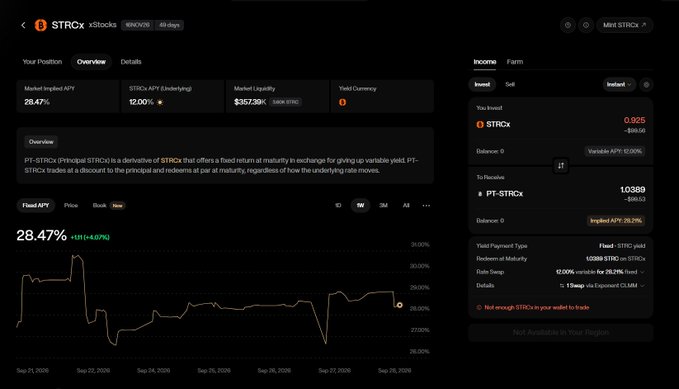Viewport: 679px width, 389px height.
Task: Set chart range to 1D
Action: click(338, 205)
